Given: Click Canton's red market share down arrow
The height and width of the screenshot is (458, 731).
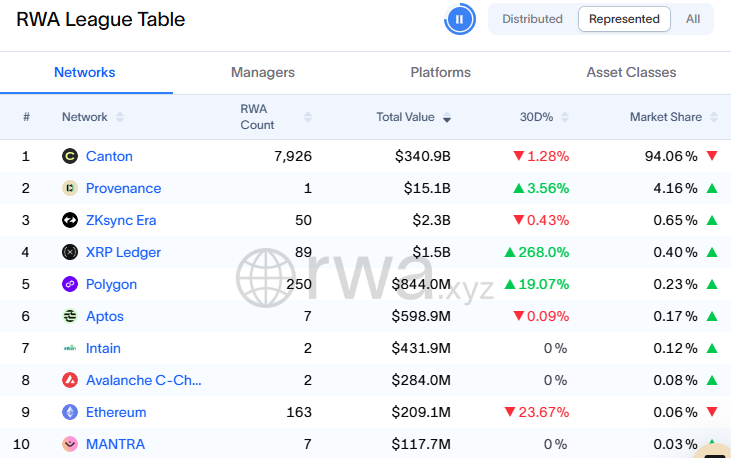Looking at the screenshot, I should pyautogui.click(x=712, y=156).
